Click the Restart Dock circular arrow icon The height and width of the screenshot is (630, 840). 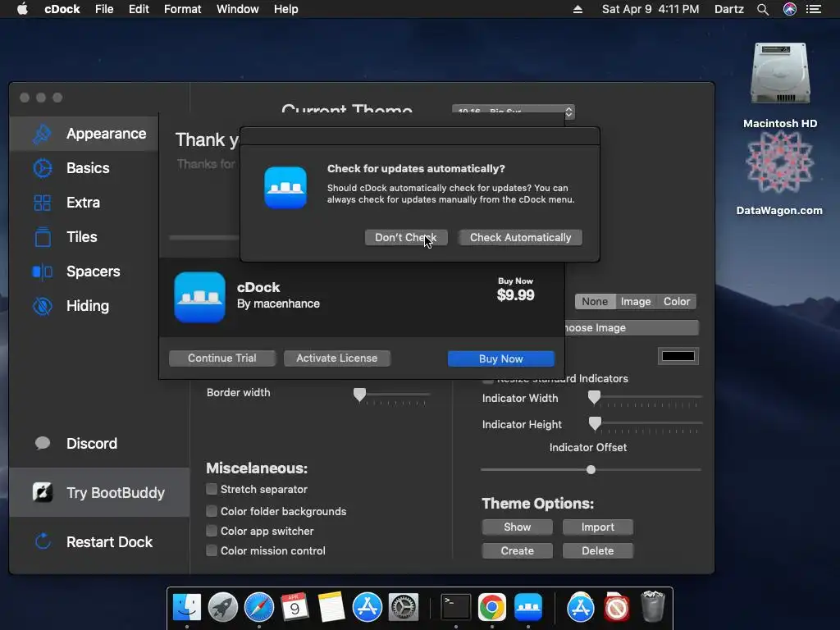tap(43, 541)
